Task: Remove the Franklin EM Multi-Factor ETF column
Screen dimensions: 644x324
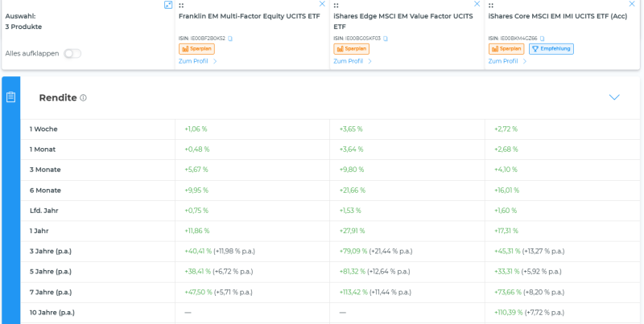Action: pyautogui.click(x=322, y=4)
